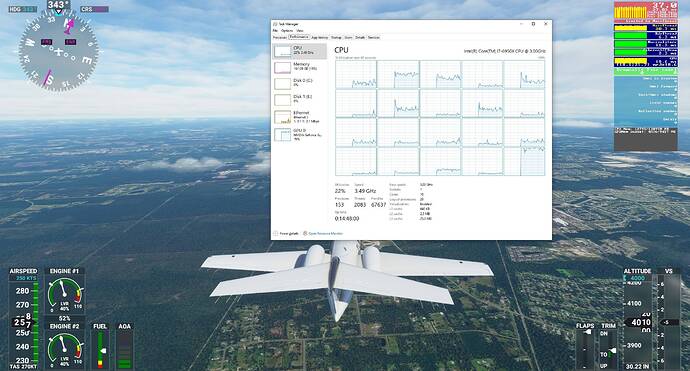Click the 0:14:48:00 up time value
Viewport: 690px width, 371px height.
click(347, 218)
